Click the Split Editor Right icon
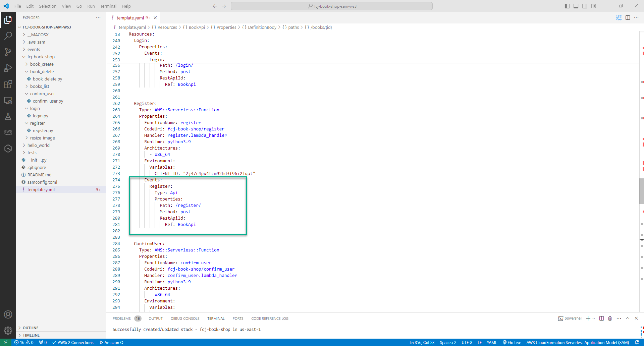644x346 pixels. (628, 18)
